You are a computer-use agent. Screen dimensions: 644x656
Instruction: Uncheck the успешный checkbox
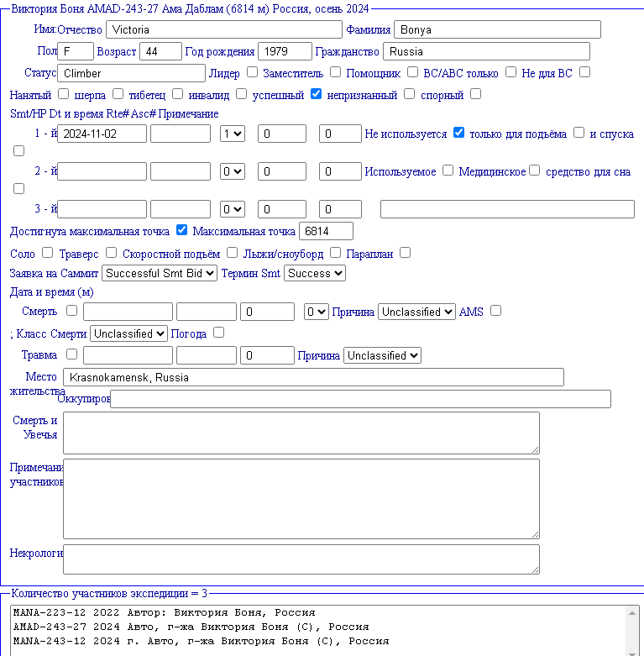point(317,94)
